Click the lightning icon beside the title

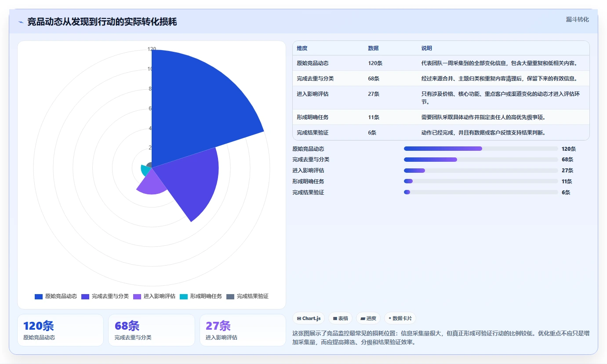coord(21,22)
